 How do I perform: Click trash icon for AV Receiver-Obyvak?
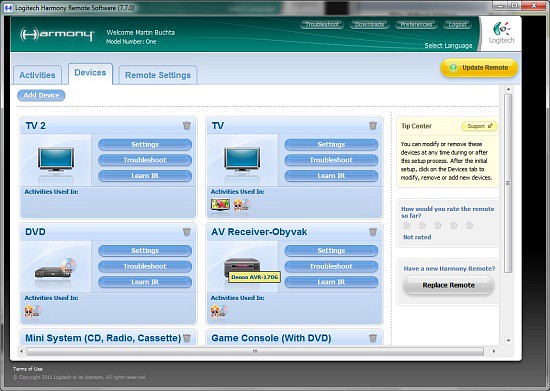(x=373, y=231)
